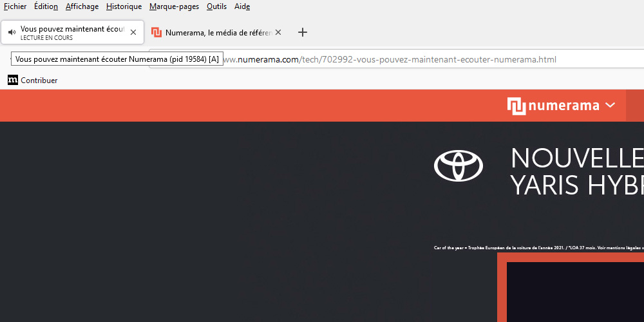The width and height of the screenshot is (644, 322).
Task: Expand the numerama header chevron
Action: pos(611,105)
